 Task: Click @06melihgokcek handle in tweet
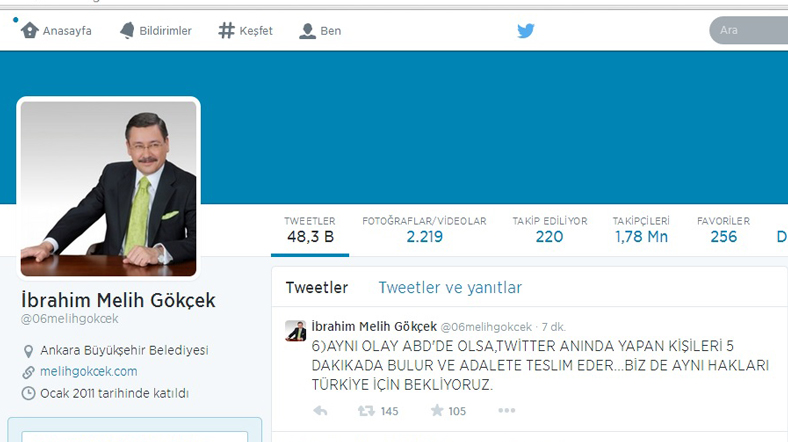[x=486, y=327]
